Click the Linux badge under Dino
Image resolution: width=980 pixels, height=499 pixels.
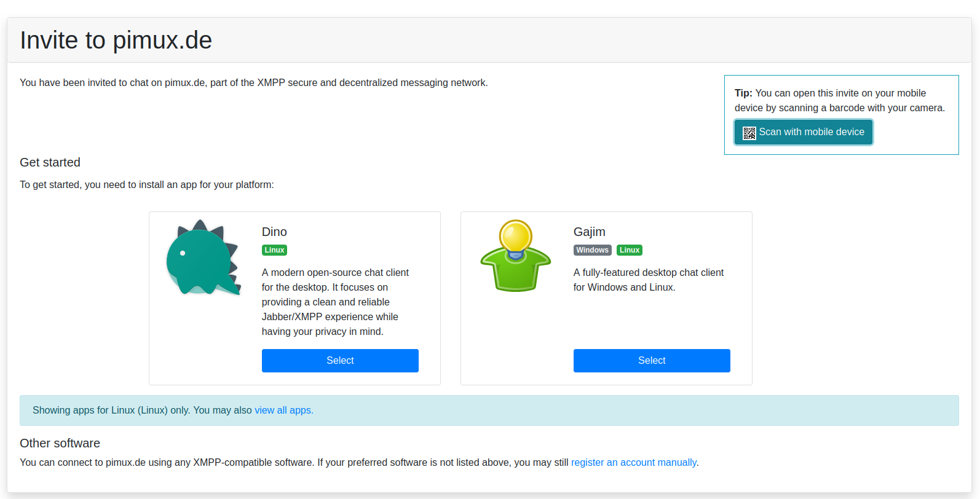(x=274, y=250)
